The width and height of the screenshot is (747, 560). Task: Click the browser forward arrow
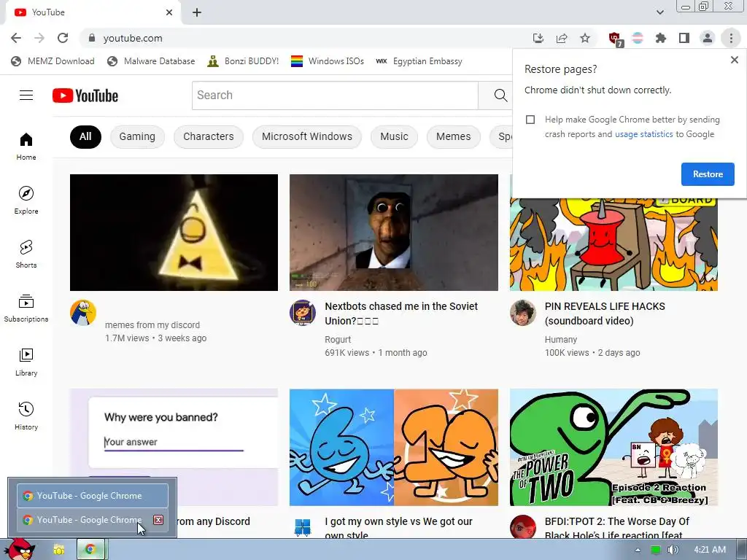pos(39,38)
